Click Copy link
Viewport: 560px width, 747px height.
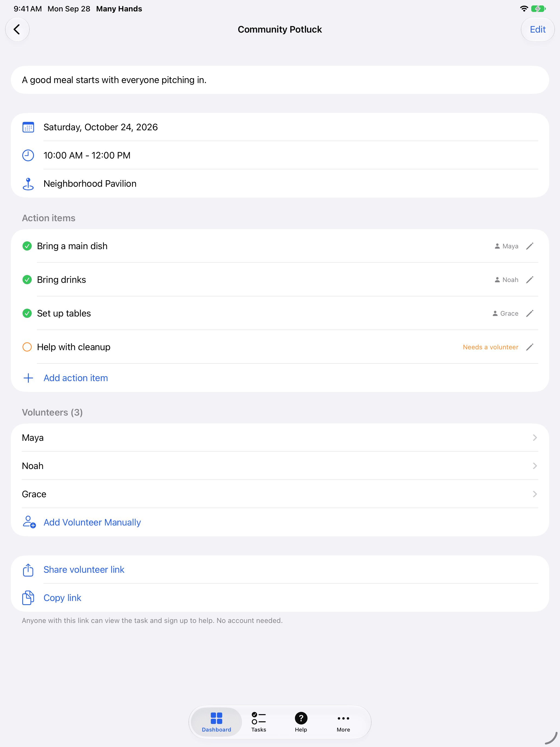tap(62, 598)
